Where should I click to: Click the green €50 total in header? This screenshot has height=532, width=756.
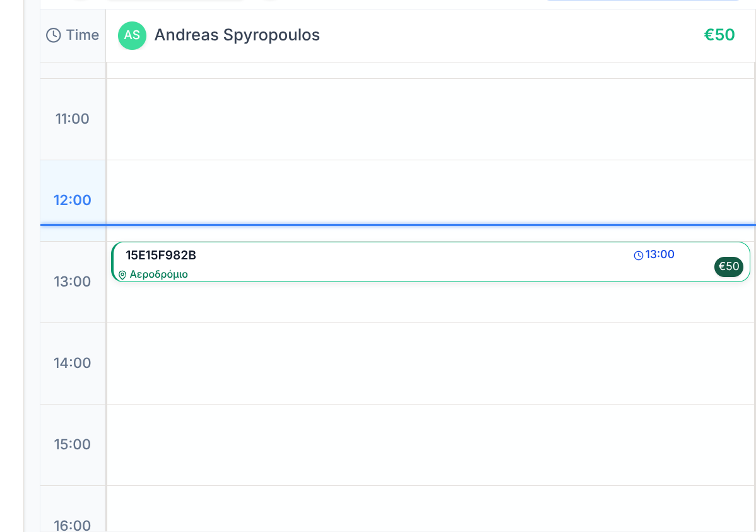point(719,35)
